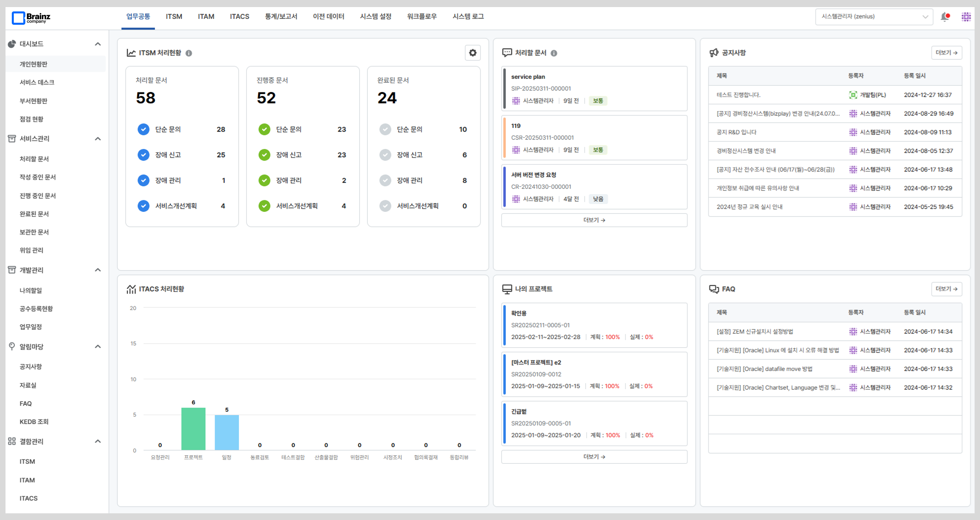Open the 이전 데이터 top tab
This screenshot has width=980, height=520.
(329, 17)
